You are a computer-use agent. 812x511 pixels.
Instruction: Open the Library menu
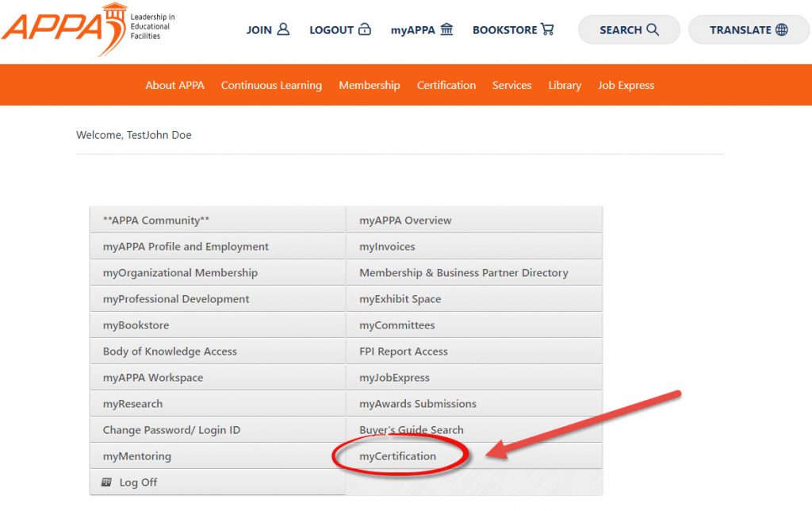point(565,85)
